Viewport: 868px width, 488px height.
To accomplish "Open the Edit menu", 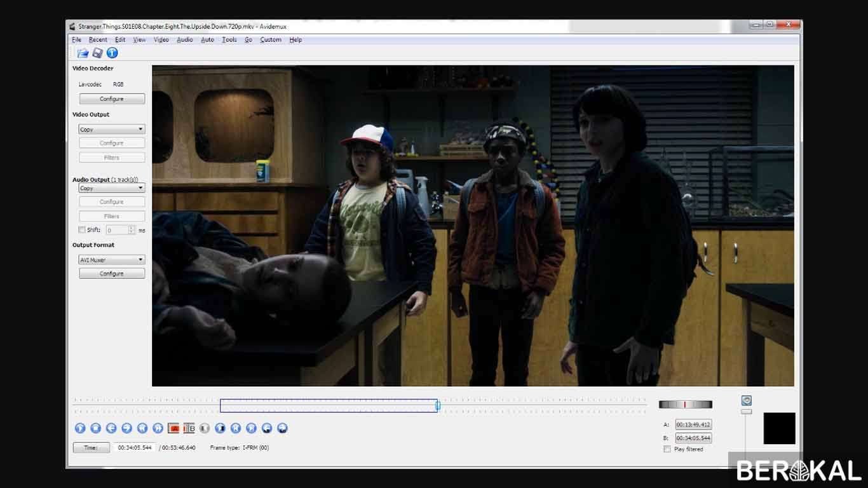I will pyautogui.click(x=120, y=39).
